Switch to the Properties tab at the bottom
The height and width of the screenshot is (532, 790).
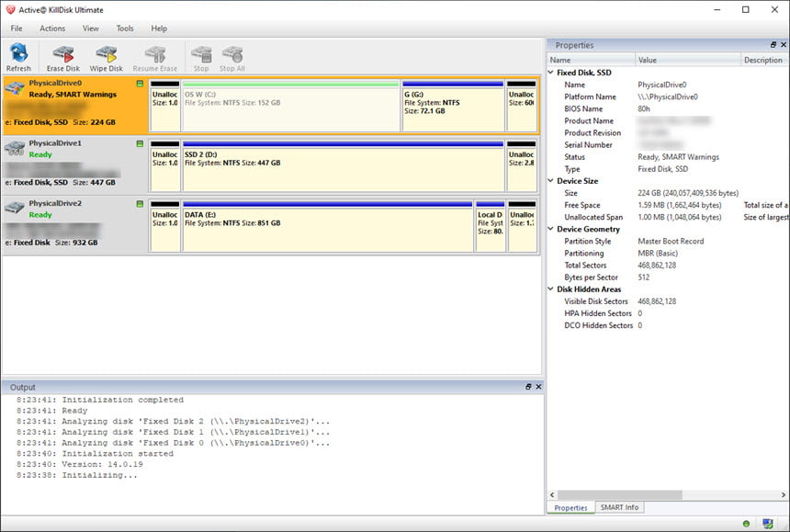[570, 508]
